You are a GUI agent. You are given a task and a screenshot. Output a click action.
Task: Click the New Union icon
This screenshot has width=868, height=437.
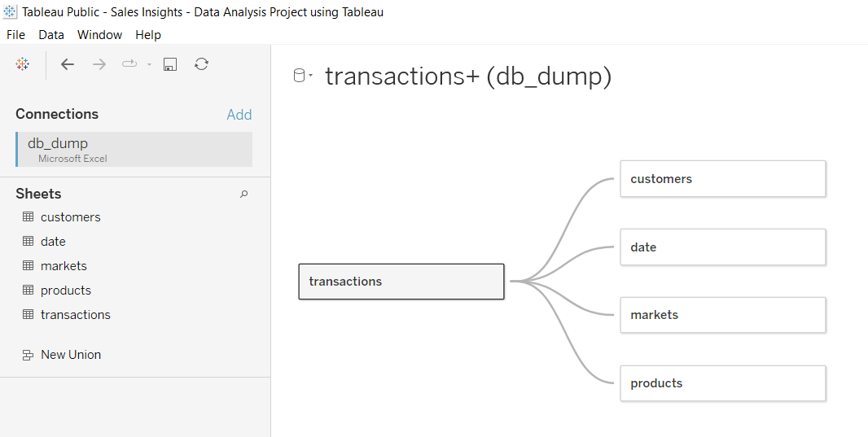tap(28, 355)
